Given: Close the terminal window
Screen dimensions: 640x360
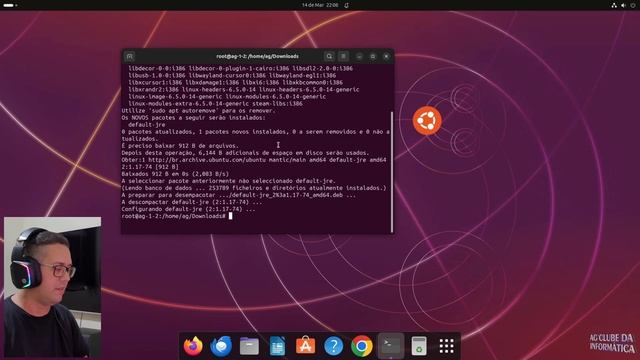Looking at the screenshot, I should click(x=386, y=56).
